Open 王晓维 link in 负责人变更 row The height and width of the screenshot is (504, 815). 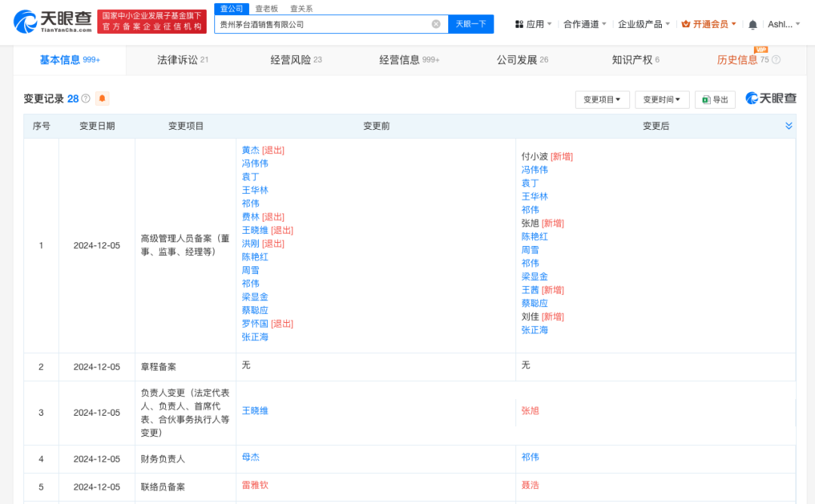[255, 410]
